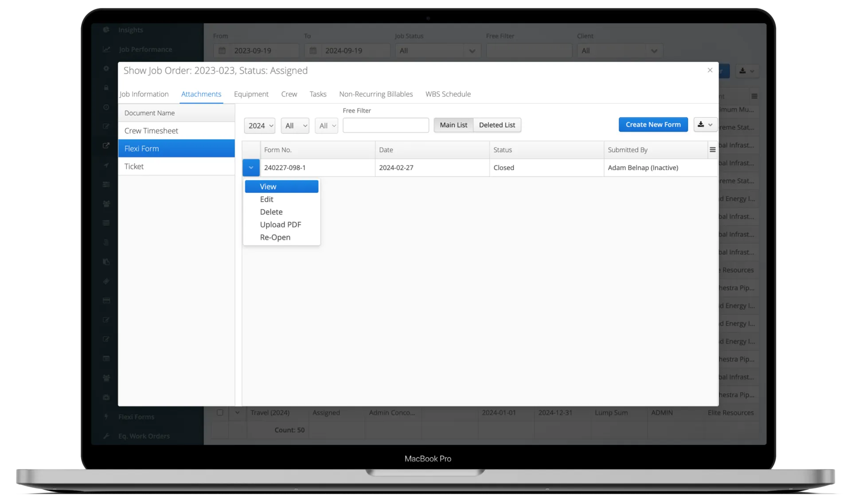The image size is (851, 504).
Task: Open the table column menu icon
Action: click(712, 150)
